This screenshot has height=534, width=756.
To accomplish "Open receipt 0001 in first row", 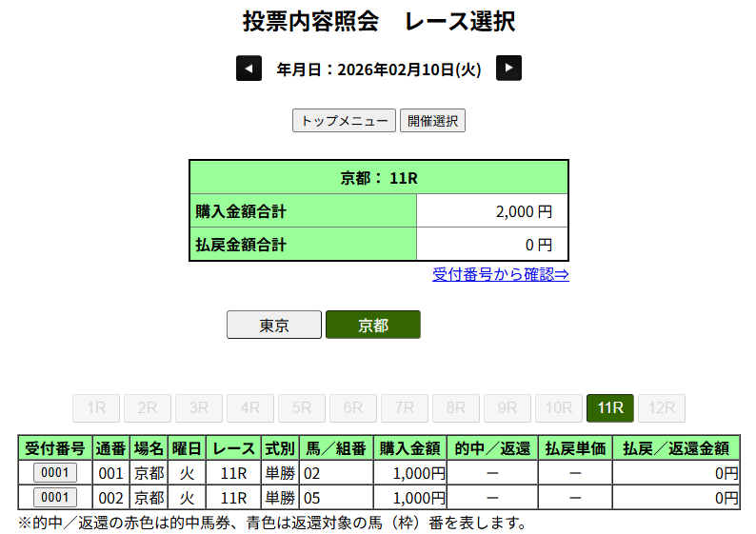I will (x=55, y=473).
